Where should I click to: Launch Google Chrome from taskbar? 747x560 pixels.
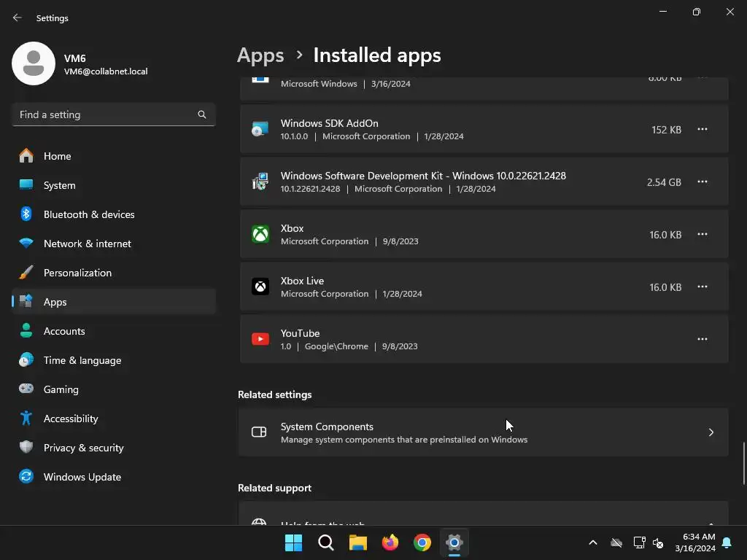click(422, 542)
